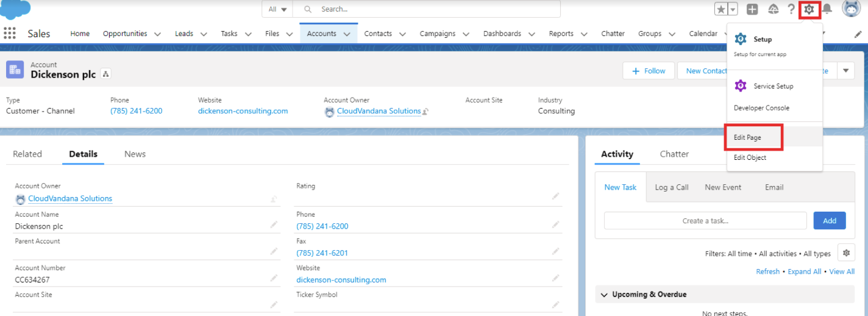Click the Expand All link
Viewport: 868px width, 316px height.
point(804,271)
